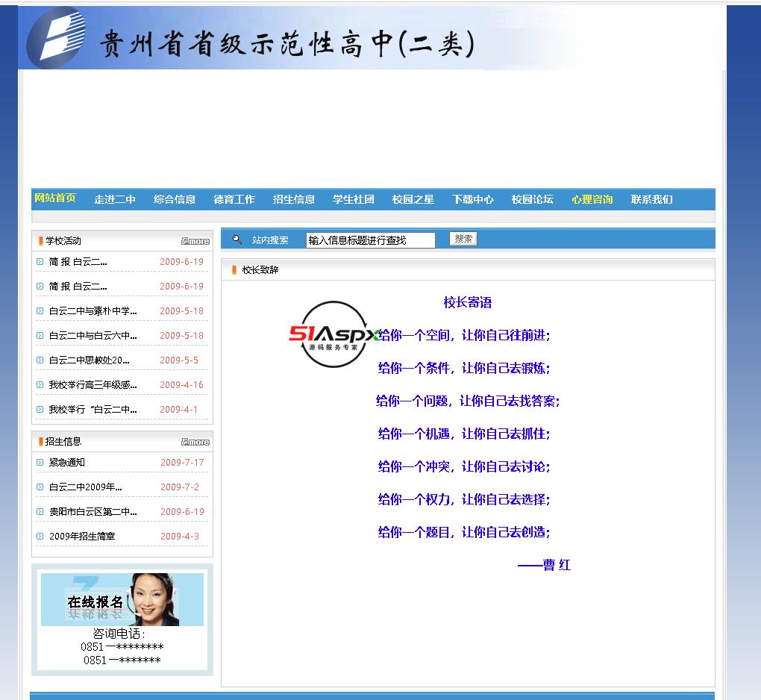The width and height of the screenshot is (761, 700).
Task: Open 学生社团 navigation item
Action: click(x=354, y=199)
